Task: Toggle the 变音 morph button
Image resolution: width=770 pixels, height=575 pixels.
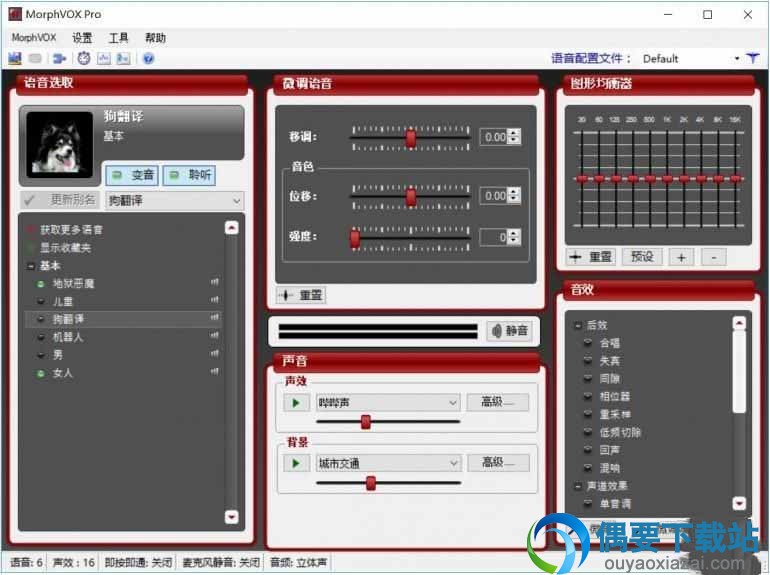Action: click(x=132, y=175)
